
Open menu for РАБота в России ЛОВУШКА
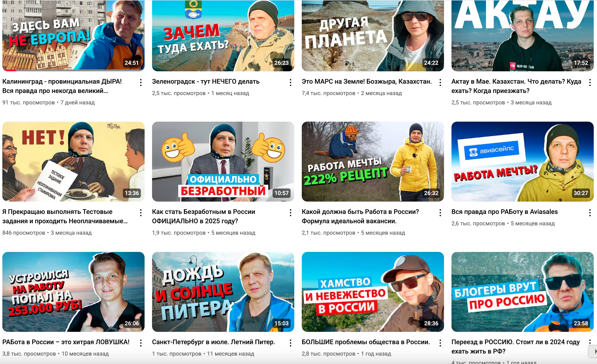coord(141,343)
